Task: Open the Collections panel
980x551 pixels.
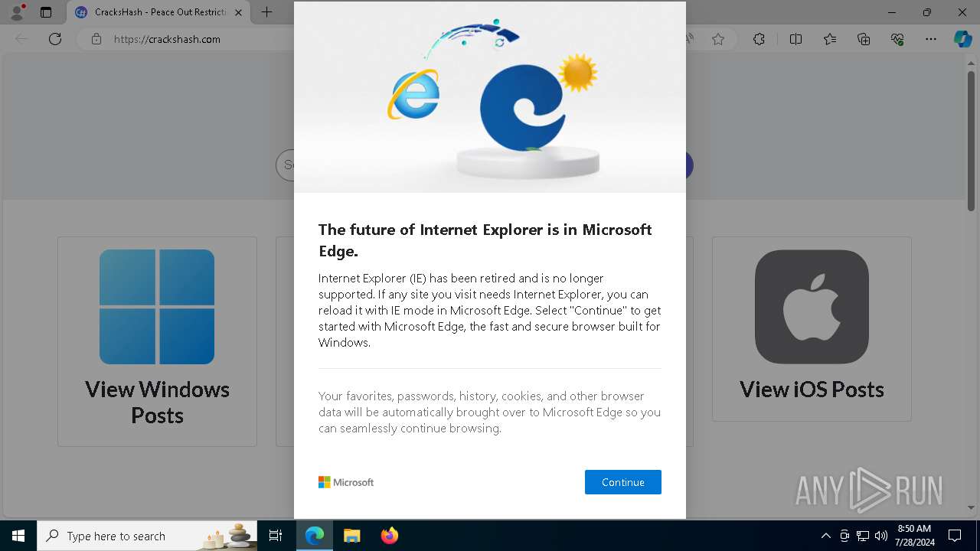Action: point(864,39)
